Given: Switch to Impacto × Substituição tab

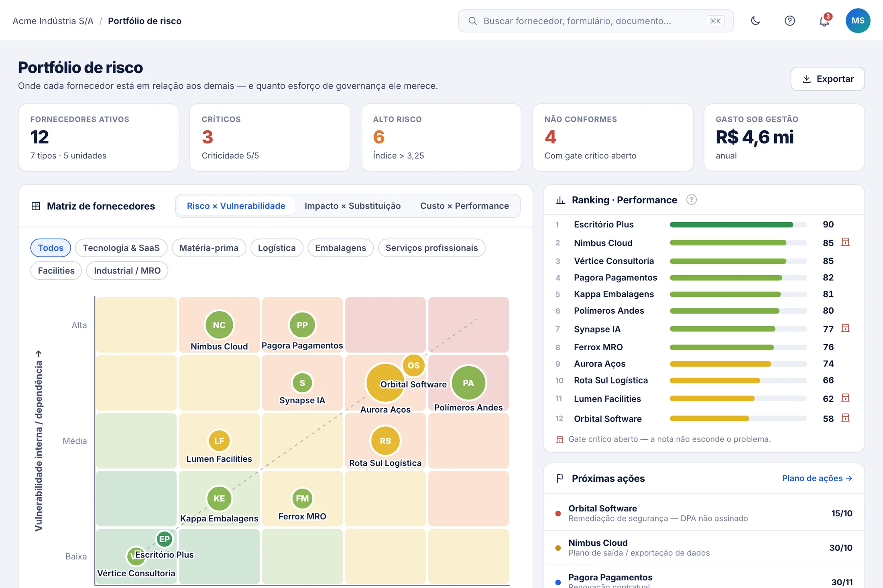Looking at the screenshot, I should pyautogui.click(x=352, y=206).
